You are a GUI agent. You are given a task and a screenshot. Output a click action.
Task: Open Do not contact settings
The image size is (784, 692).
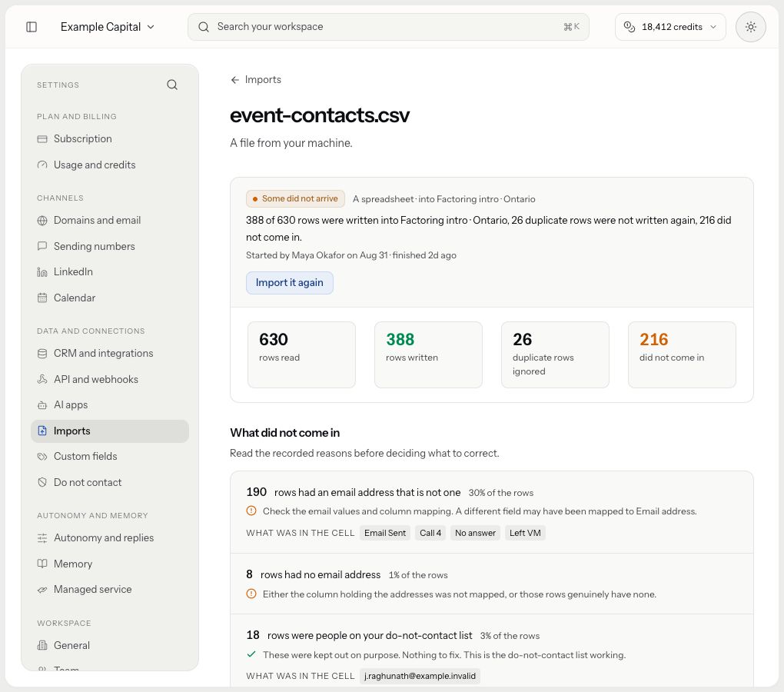(110, 482)
